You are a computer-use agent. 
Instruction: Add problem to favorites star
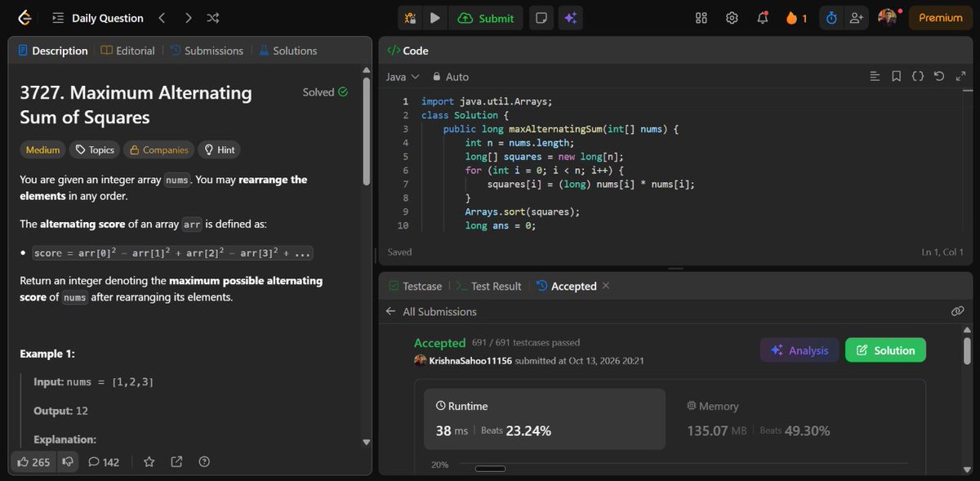pos(149,462)
